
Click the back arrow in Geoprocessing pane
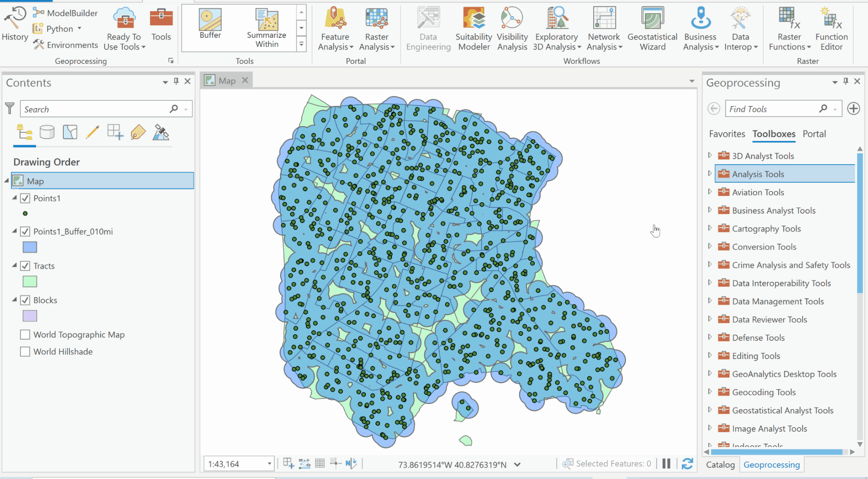pos(713,109)
